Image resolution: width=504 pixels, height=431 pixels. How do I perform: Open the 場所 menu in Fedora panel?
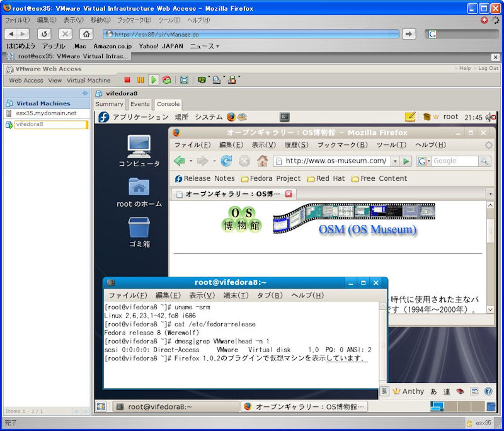[x=181, y=117]
